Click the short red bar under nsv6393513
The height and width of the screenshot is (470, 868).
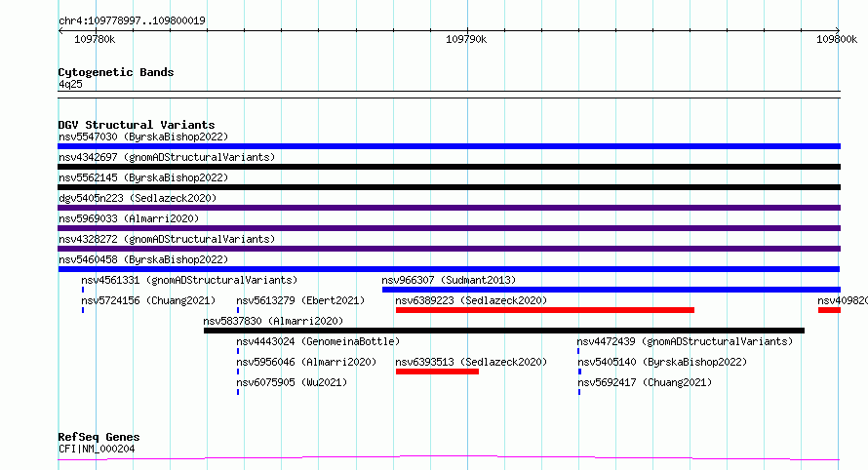pyautogui.click(x=437, y=372)
